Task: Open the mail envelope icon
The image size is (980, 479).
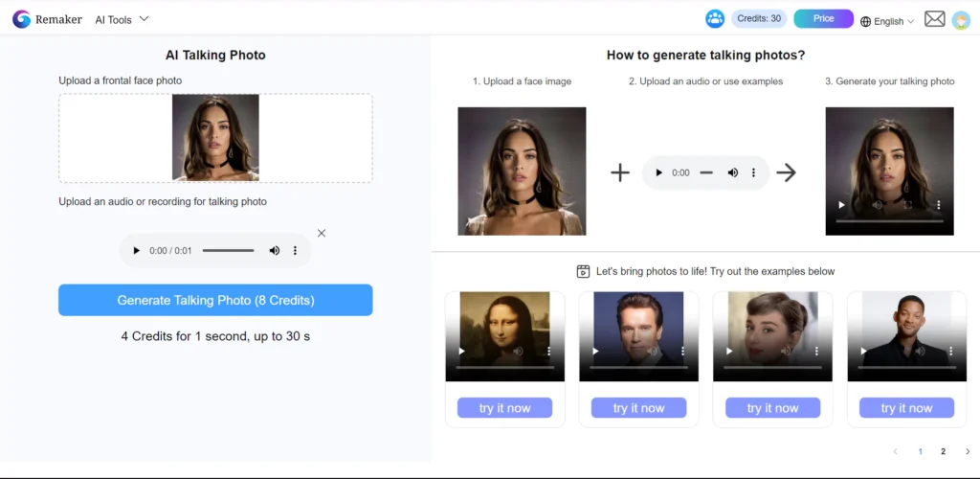Action: click(934, 19)
